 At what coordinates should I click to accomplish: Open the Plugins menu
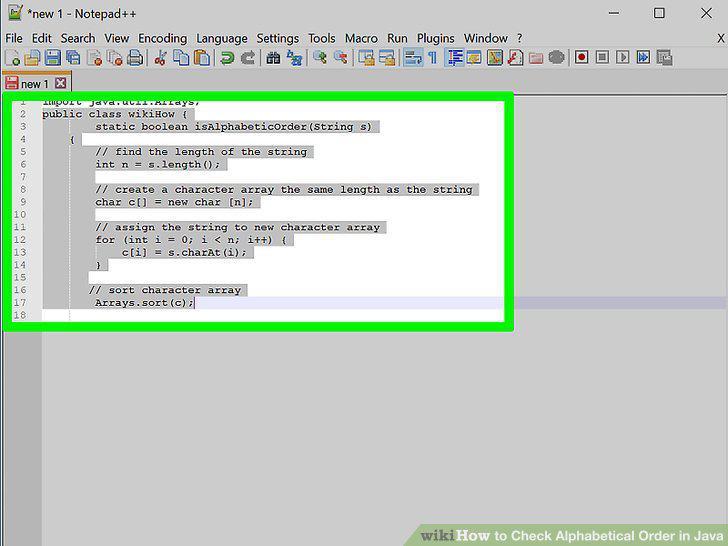436,38
